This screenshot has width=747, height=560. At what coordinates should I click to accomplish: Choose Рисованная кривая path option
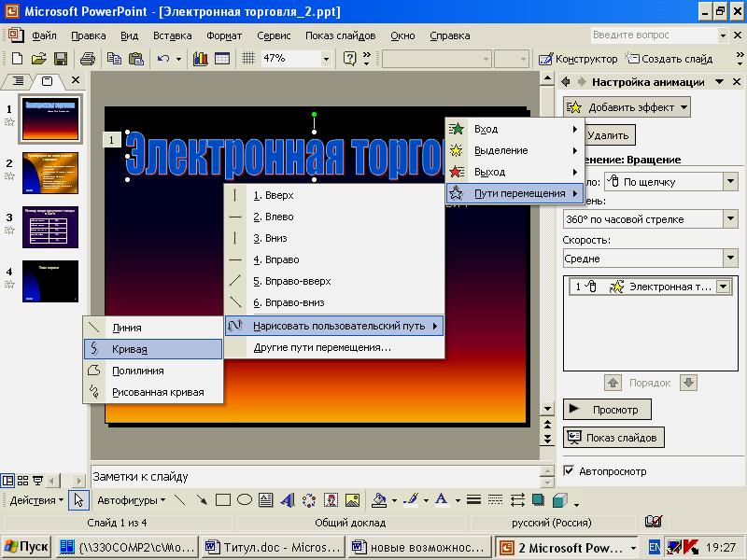[153, 392]
